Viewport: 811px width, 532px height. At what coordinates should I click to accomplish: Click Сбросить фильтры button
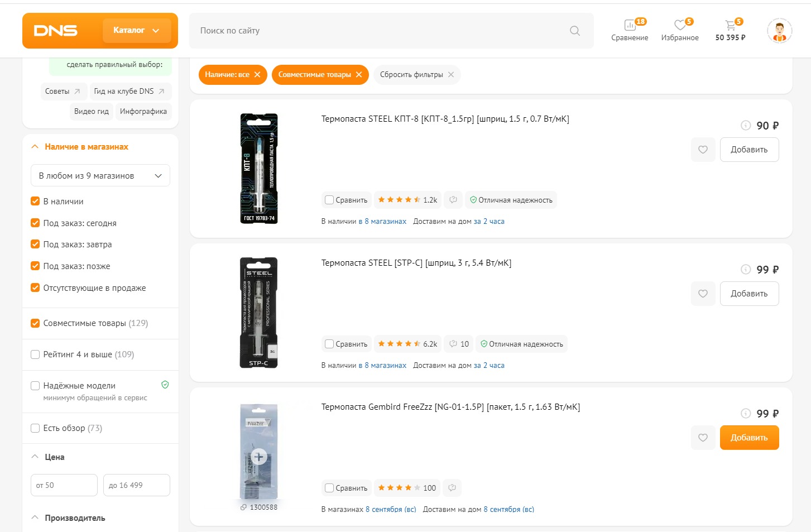tap(417, 75)
